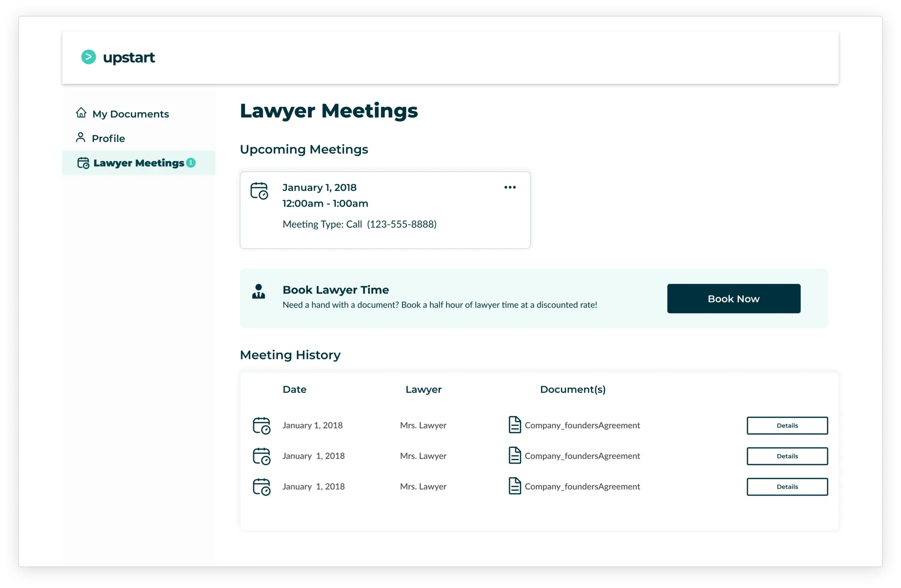Click the first meeting history row's calendar icon
This screenshot has height=588, width=901.
pos(262,425)
